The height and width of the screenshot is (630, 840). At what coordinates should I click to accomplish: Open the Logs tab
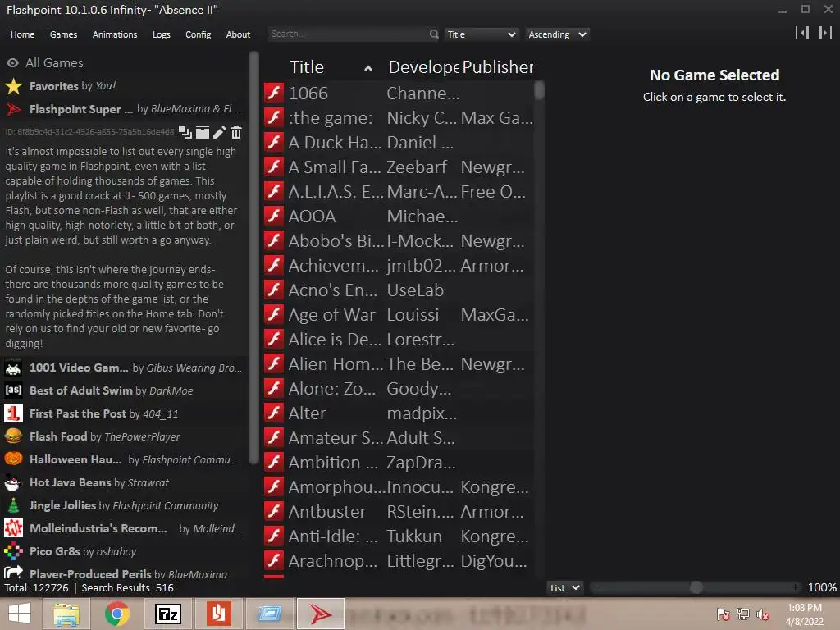click(x=162, y=34)
